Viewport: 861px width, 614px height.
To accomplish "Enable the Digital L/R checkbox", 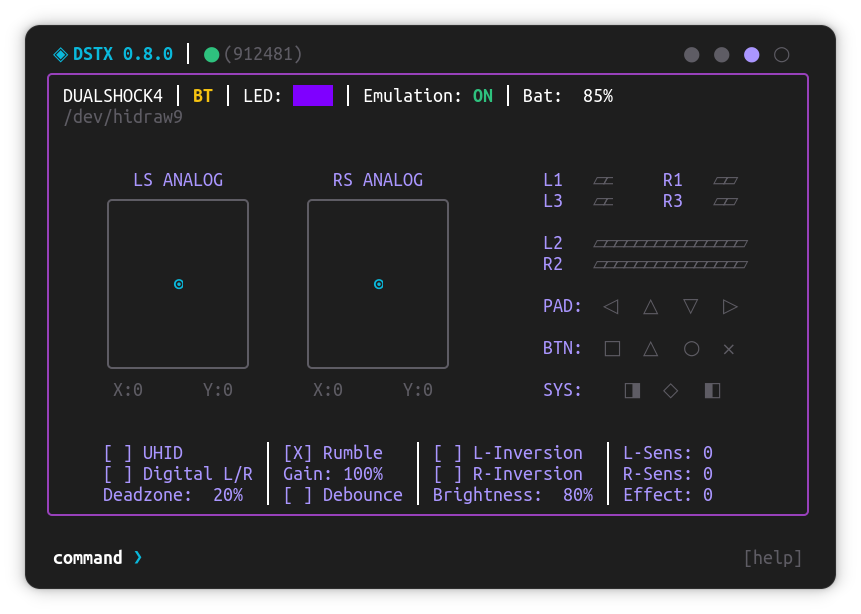I will click(118, 474).
